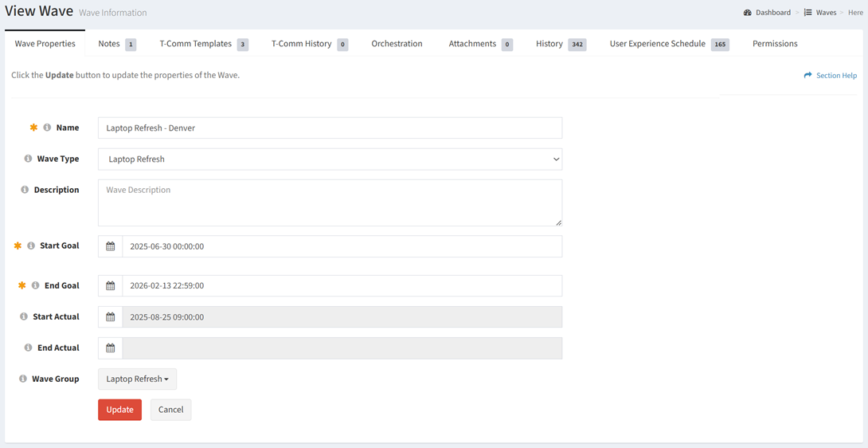Open the T-Comm Templates tab
This screenshot has height=448, width=868.
pos(196,44)
